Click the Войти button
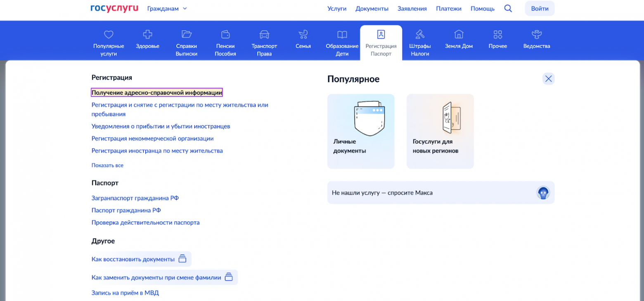 539,8
